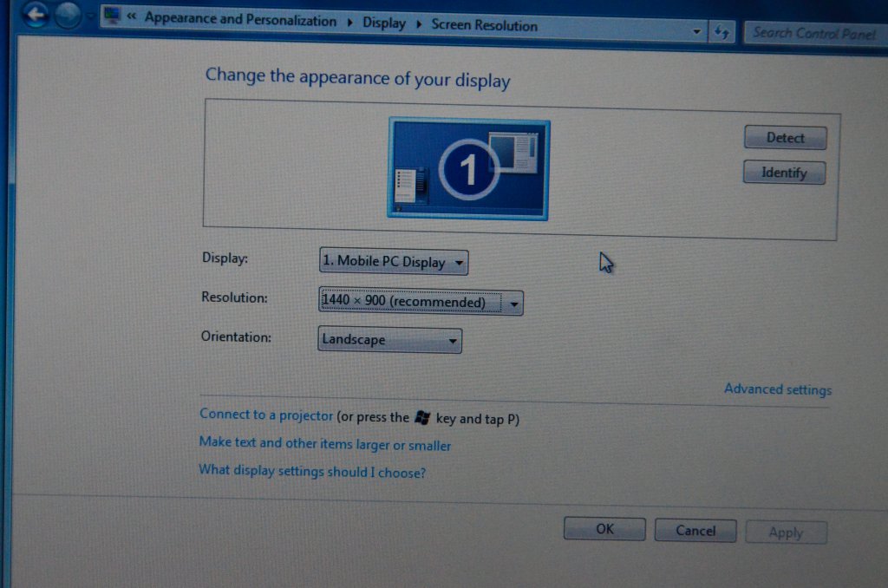The width and height of the screenshot is (888, 588).
Task: Click the 'Display:' label
Action: [225, 258]
